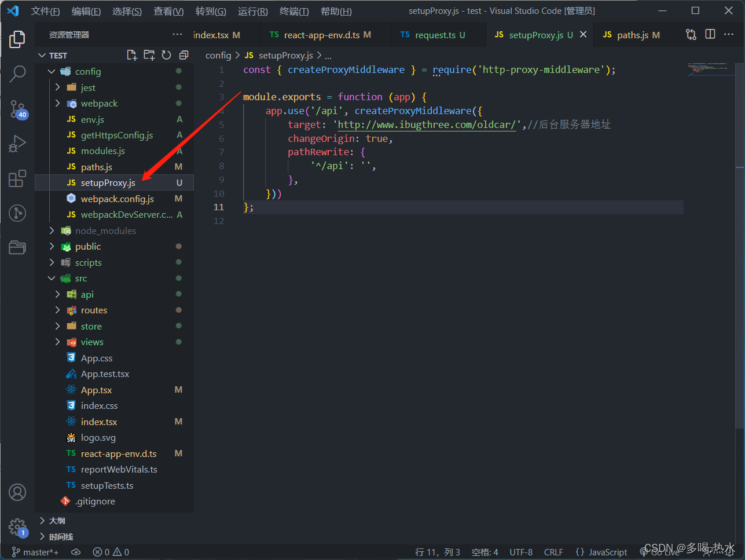Open the Accounts menu icon
Image resolution: width=745 pixels, height=560 pixels.
click(x=17, y=492)
